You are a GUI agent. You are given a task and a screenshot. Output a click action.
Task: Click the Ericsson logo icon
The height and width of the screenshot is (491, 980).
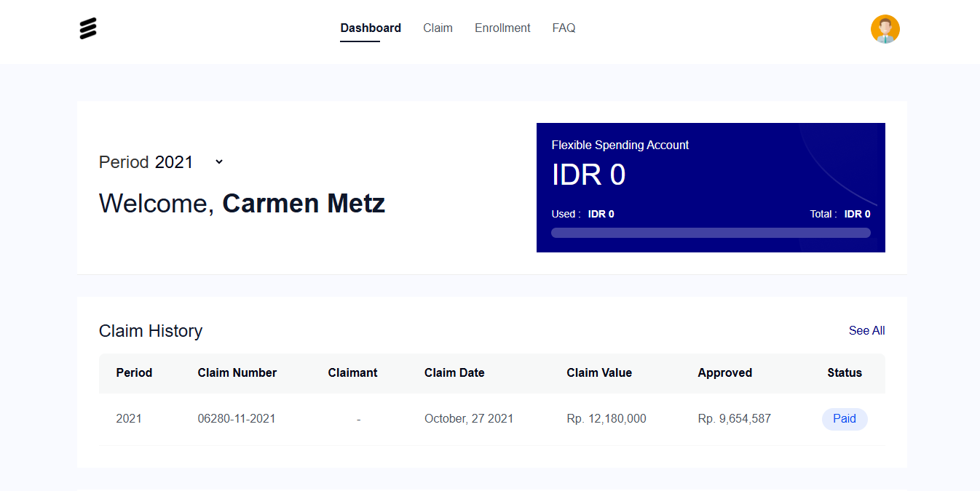tap(88, 28)
